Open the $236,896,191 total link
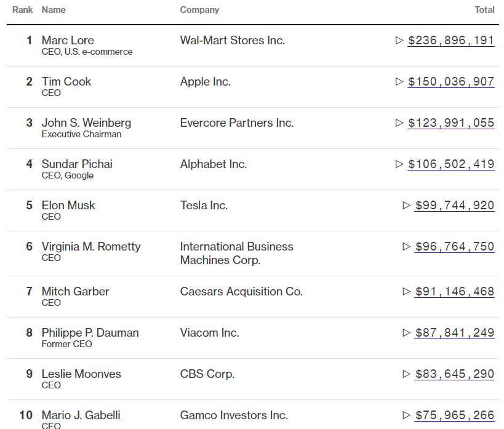 451,41
